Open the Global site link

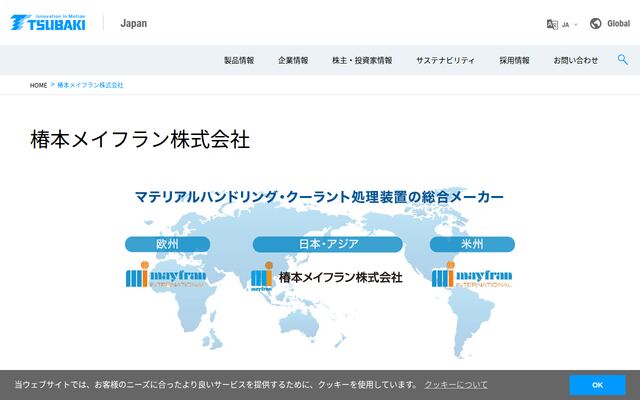coord(618,24)
